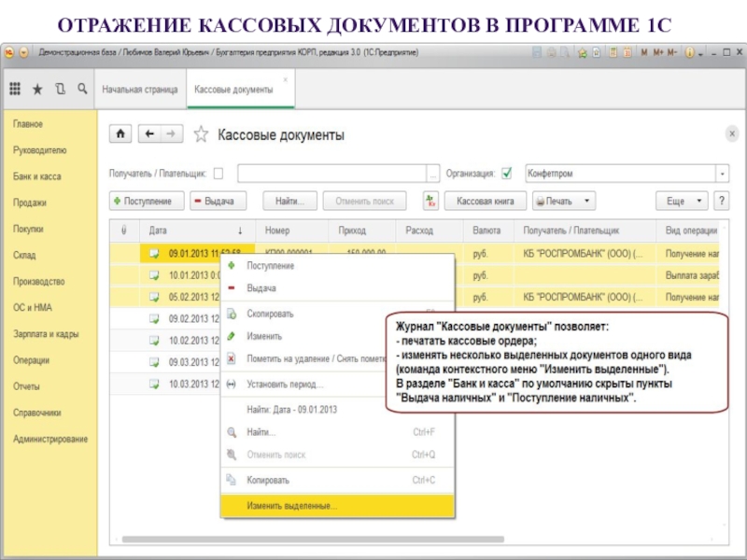The height and width of the screenshot is (560, 747).
Task: Click the Получатель / Плательщик input field
Action: click(x=332, y=174)
